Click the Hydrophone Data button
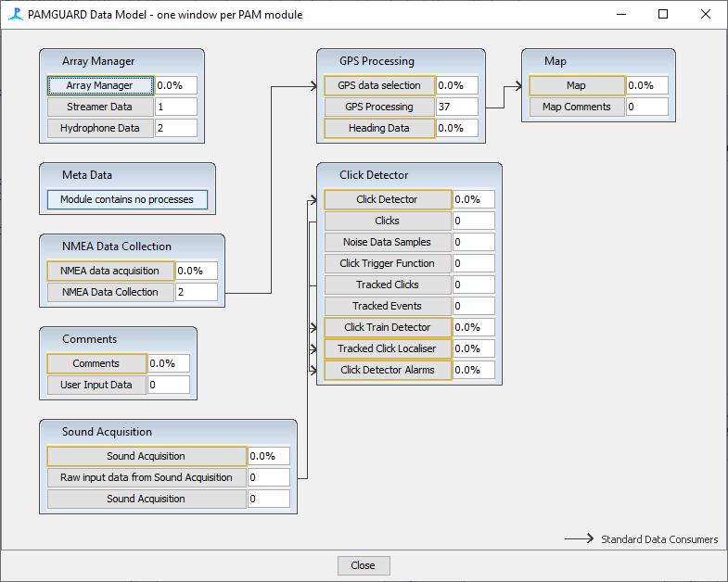The height and width of the screenshot is (582, 728). point(100,128)
